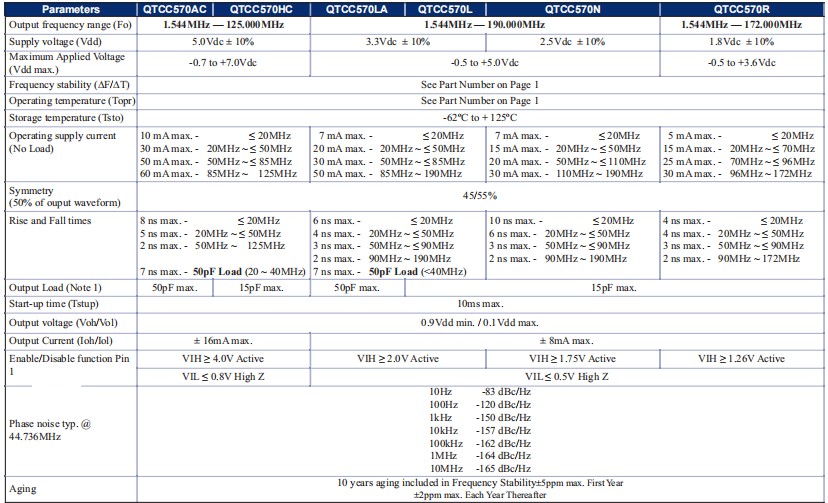Select the ± 16mA max. output current cell
The height and width of the screenshot is (503, 828).
pyautogui.click(x=223, y=341)
